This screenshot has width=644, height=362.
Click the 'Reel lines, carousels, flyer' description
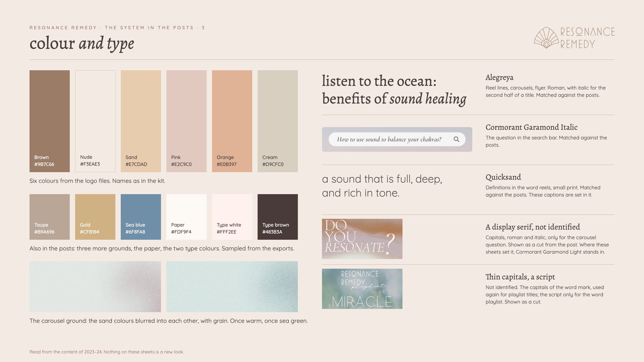[546, 91]
